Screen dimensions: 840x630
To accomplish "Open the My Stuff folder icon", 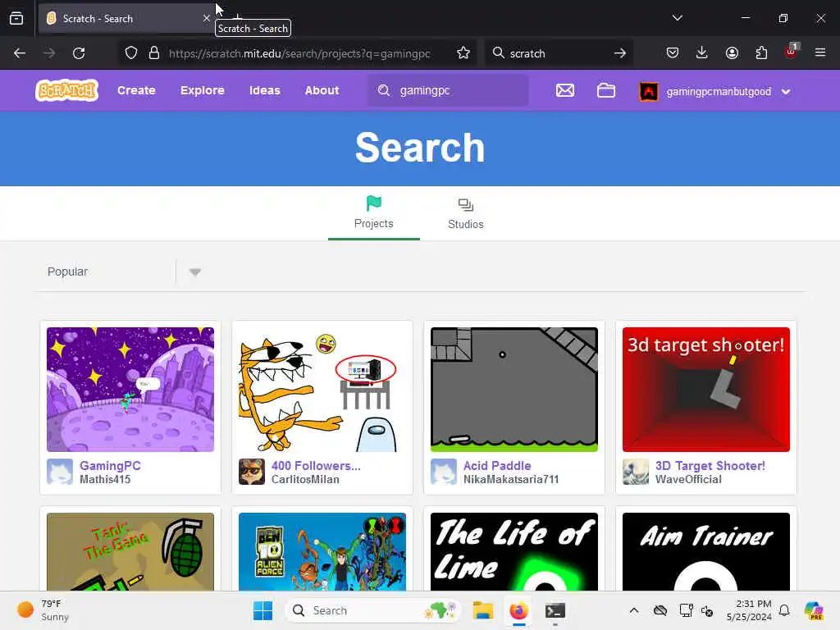I will pyautogui.click(x=606, y=90).
